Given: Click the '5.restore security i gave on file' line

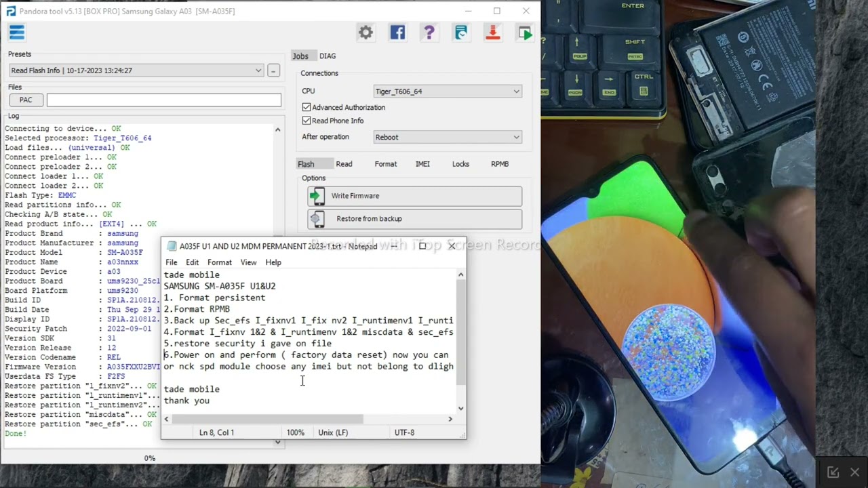Looking at the screenshot, I should click(x=248, y=344).
